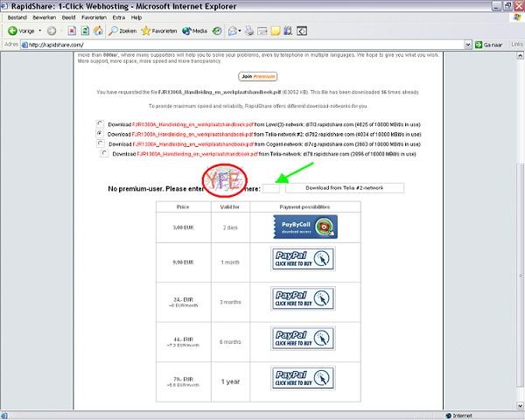The height and width of the screenshot is (420, 525).
Task: Click the last toolbar icon with arrows
Action: pos(302,31)
